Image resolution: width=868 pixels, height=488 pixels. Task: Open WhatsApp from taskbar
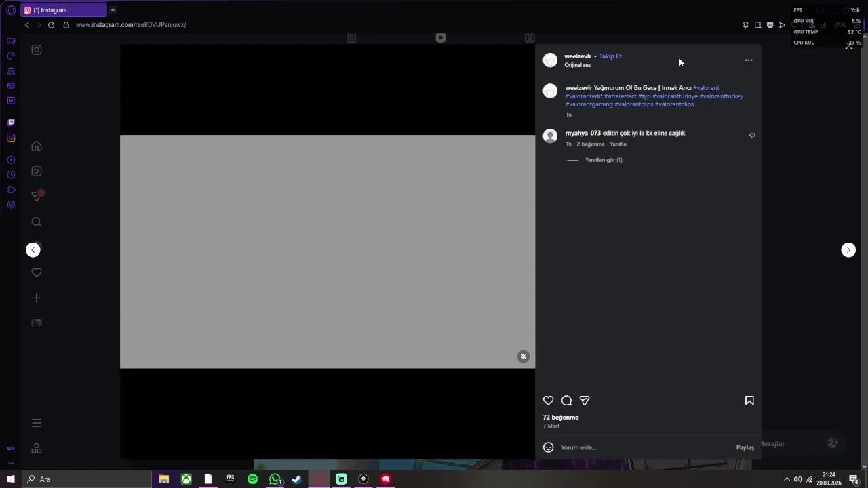coord(275,479)
